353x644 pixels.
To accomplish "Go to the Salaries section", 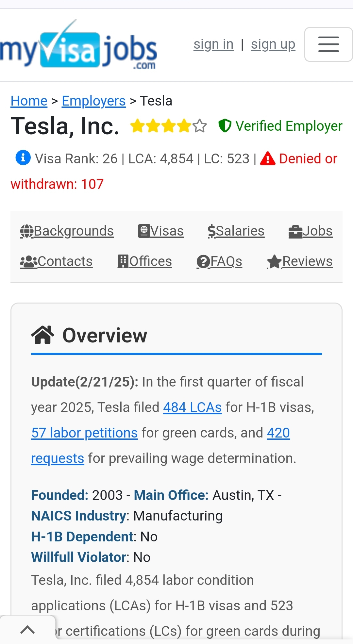I will click(x=236, y=231).
